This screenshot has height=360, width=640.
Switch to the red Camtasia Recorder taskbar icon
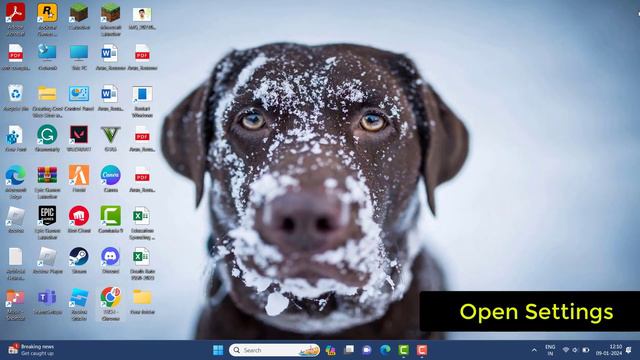(x=422, y=350)
